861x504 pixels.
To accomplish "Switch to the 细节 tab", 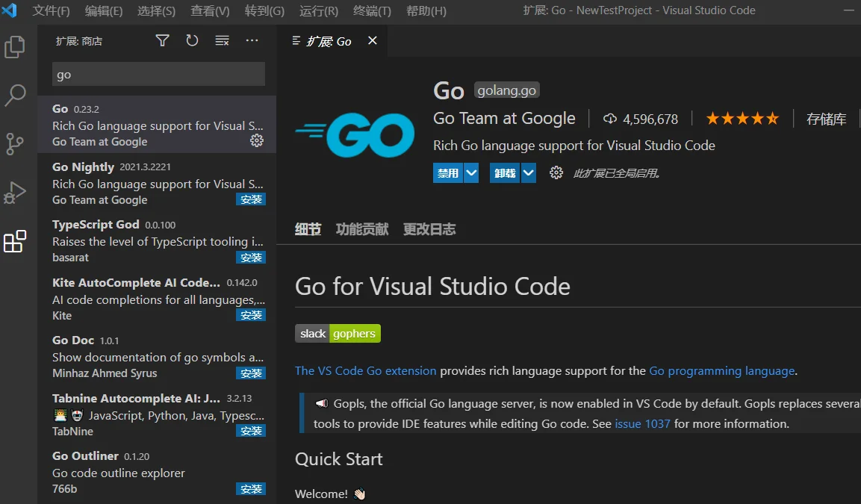I will click(x=308, y=229).
